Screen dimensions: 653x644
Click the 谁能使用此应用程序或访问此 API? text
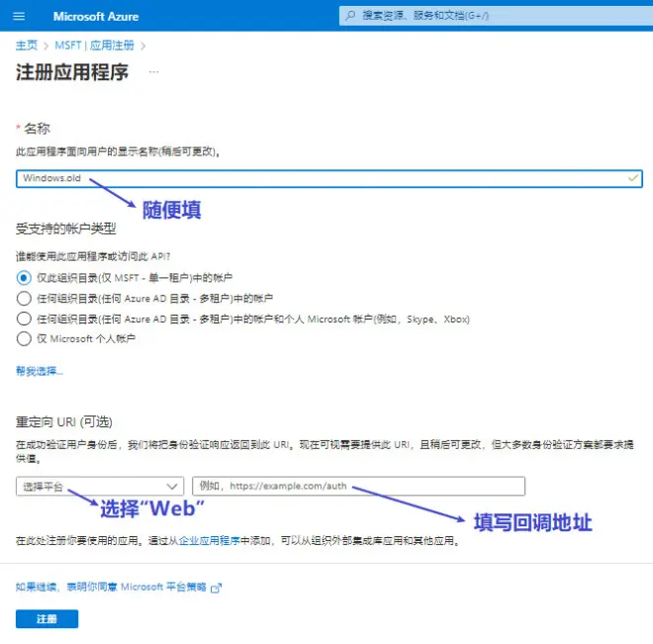pyautogui.click(x=93, y=256)
